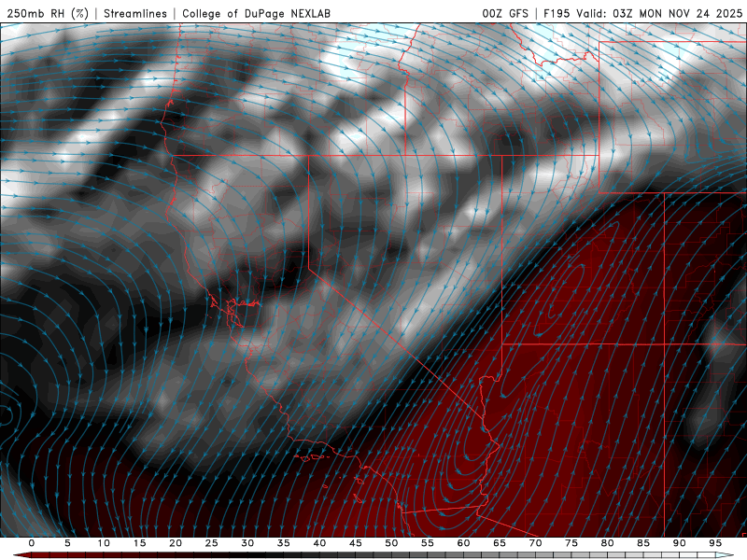747x560 pixels.
Task: Select the "70" colorbar scale value
Action: coord(535,543)
